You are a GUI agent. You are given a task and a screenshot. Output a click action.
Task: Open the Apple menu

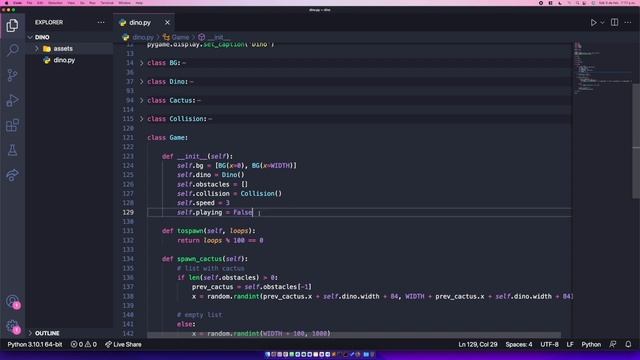pyautogui.click(x=6, y=3)
